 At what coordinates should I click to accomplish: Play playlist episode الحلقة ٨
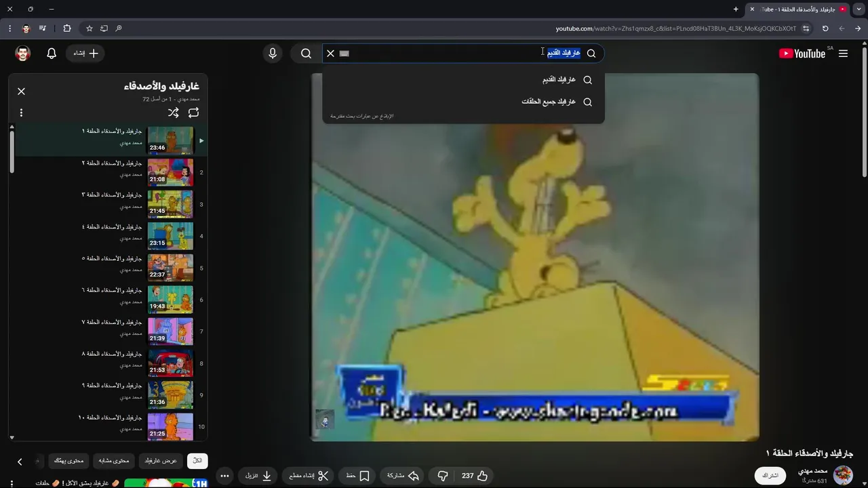(x=111, y=363)
